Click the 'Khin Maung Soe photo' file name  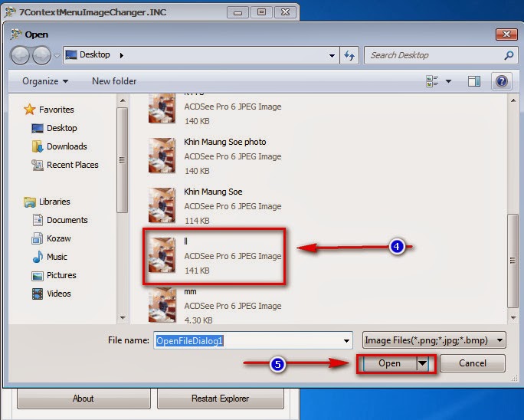(x=225, y=142)
